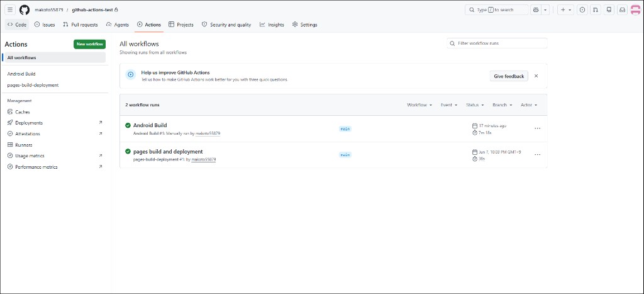Click the New workflow button
The image size is (644, 294).
click(x=89, y=44)
